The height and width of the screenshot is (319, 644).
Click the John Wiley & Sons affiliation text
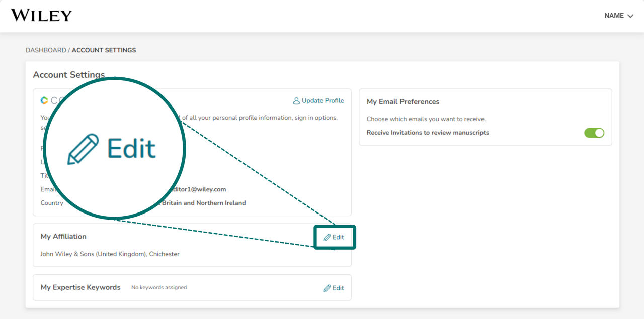click(110, 254)
